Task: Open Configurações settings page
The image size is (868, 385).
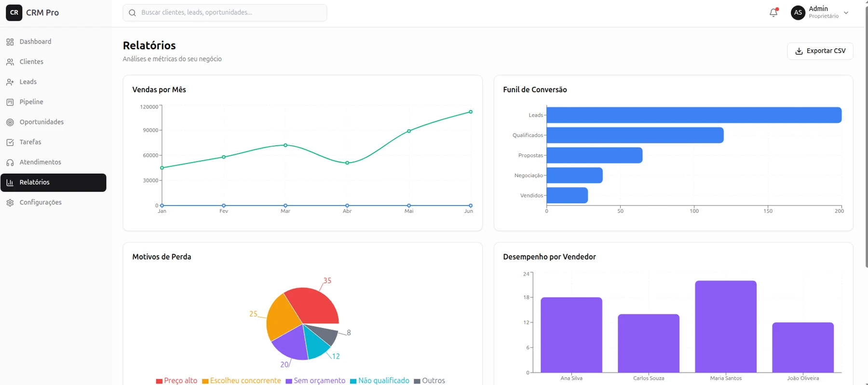Action: click(54, 203)
